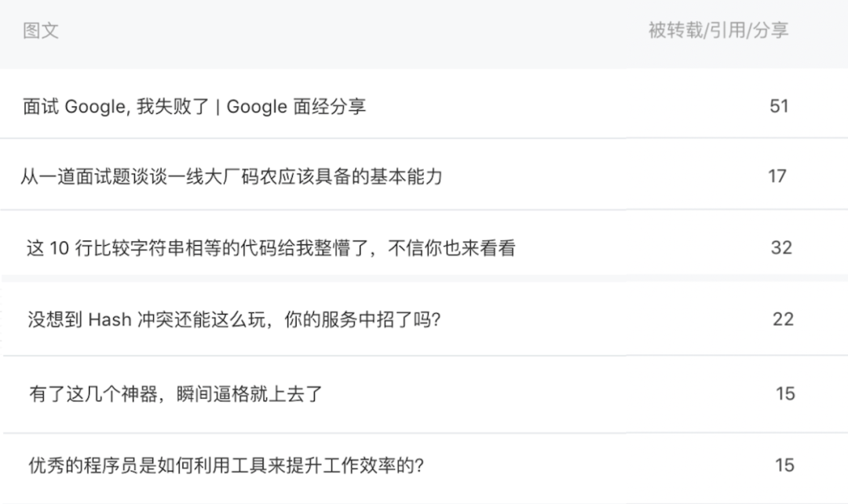Select count 15 in the 优秀的程序员 row
This screenshot has width=848, height=504.
click(784, 465)
